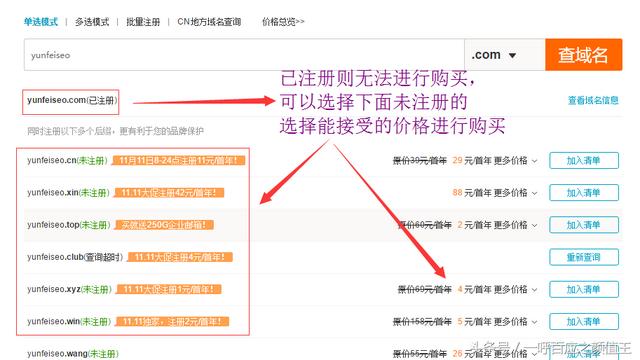The width and height of the screenshot is (640, 360).
Task: Expand 更多价格 for yunfeiseo.win
Action: click(x=516, y=322)
